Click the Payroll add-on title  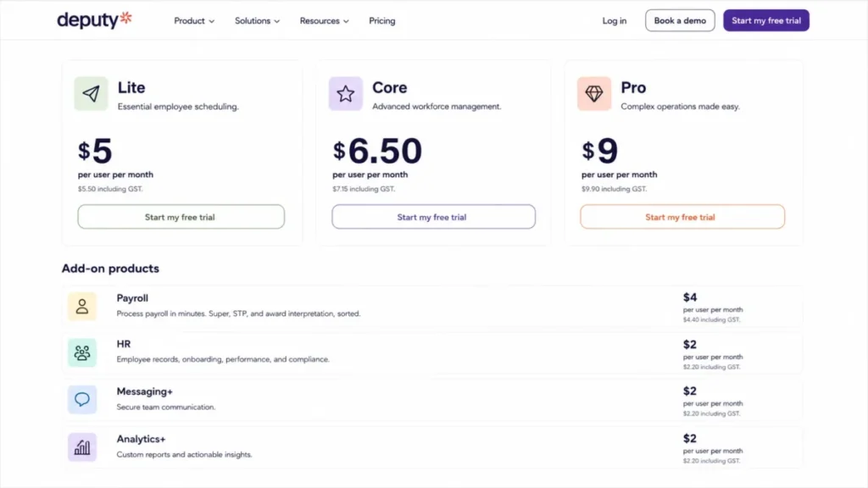click(x=132, y=298)
